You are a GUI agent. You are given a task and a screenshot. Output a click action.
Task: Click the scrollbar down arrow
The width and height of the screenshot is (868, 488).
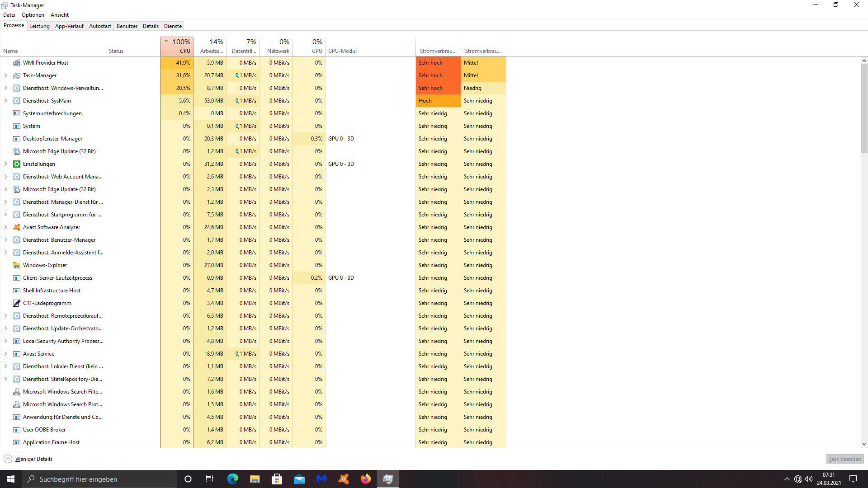[864, 444]
